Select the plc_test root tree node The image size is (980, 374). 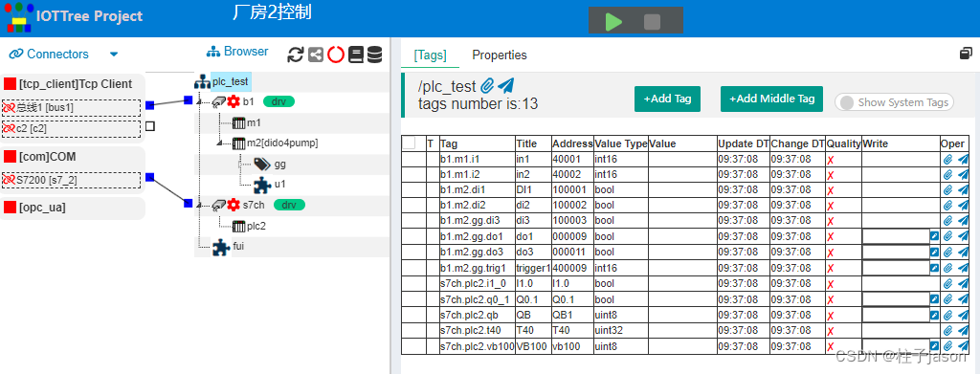click(x=230, y=81)
